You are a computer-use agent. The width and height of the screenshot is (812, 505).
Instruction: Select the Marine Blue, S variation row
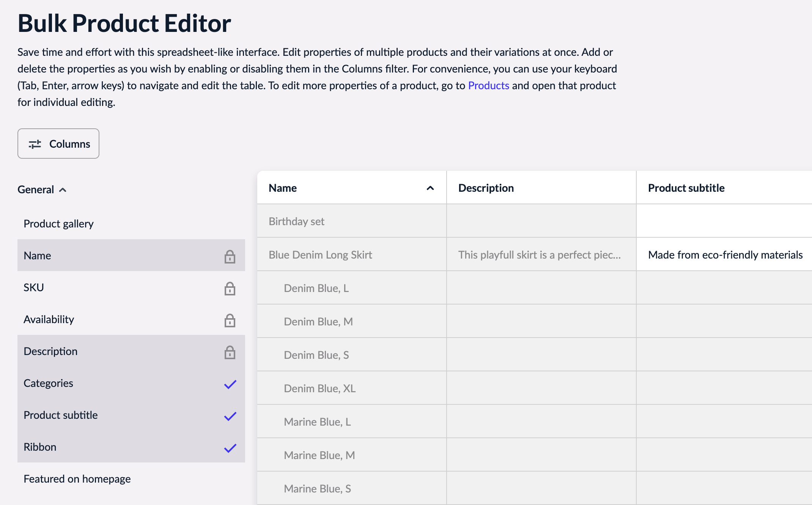pyautogui.click(x=352, y=488)
